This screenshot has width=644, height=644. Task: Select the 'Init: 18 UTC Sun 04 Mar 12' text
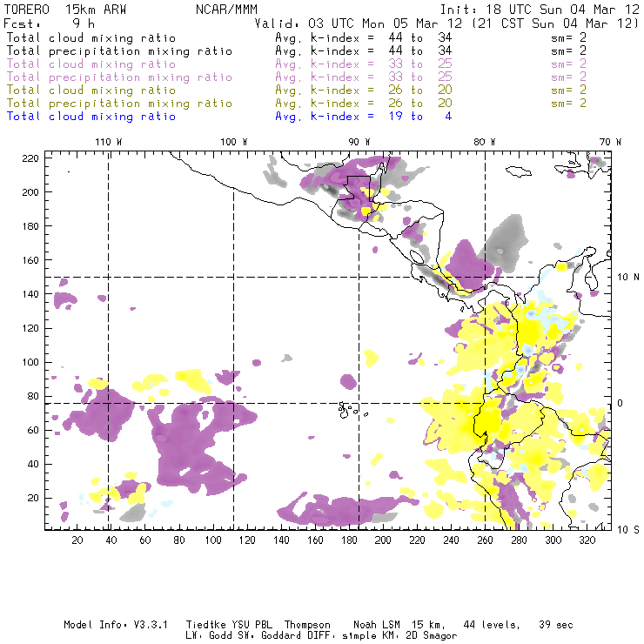(540, 10)
